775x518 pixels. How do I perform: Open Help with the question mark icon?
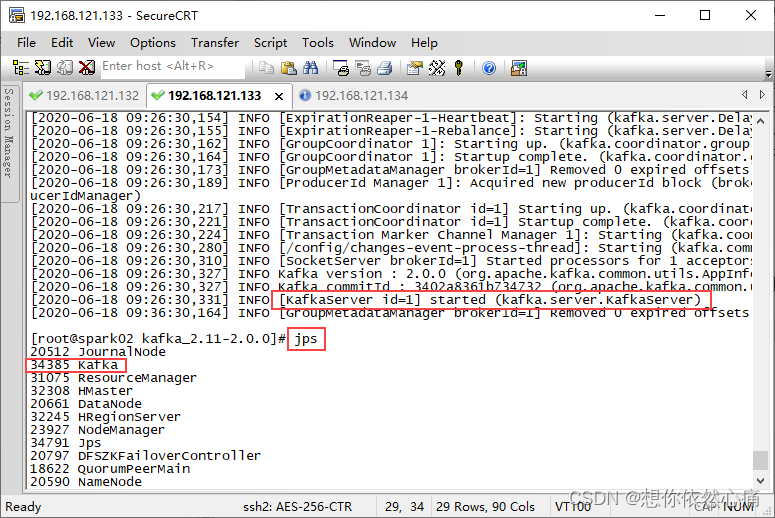point(489,68)
